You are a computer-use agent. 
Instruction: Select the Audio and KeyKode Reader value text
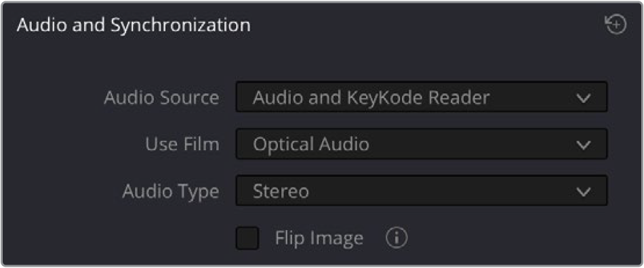point(371,97)
